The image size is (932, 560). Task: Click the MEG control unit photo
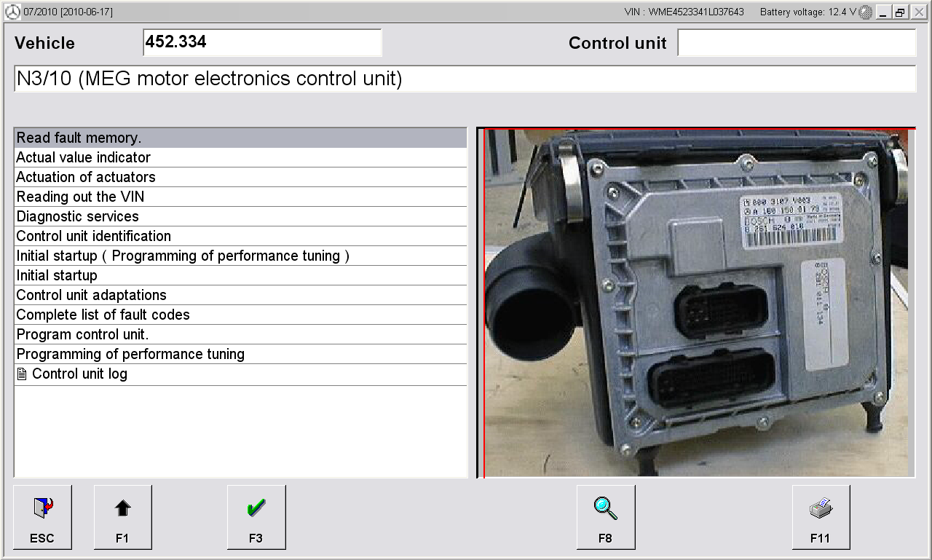pyautogui.click(x=698, y=303)
